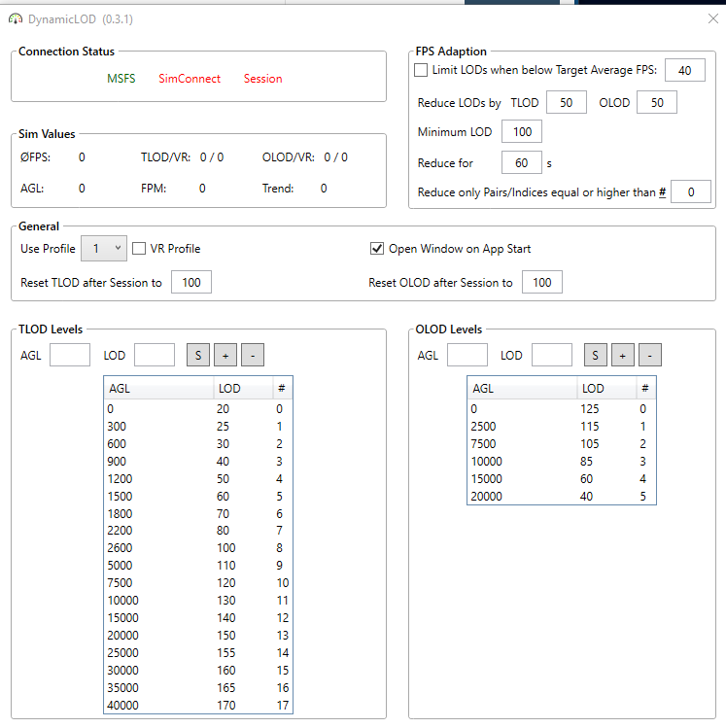Select TLOD row with AGL 1500
726x728 pixels.
coord(198,497)
